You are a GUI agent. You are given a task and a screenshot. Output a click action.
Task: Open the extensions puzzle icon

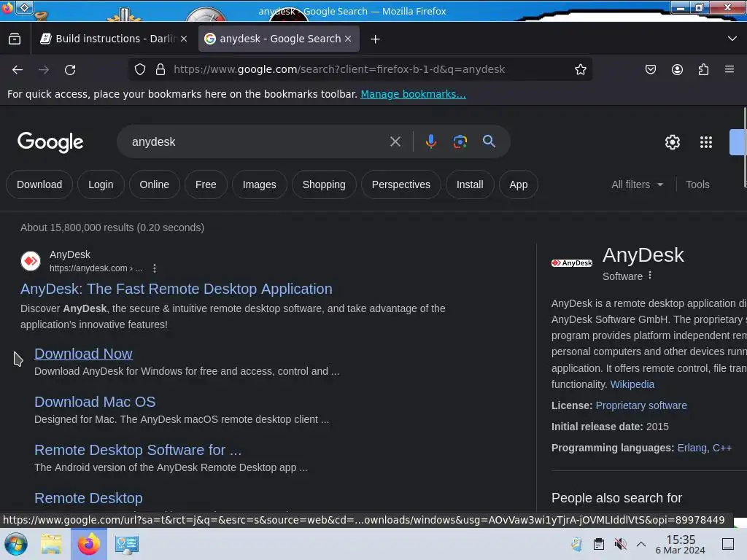[x=703, y=69]
